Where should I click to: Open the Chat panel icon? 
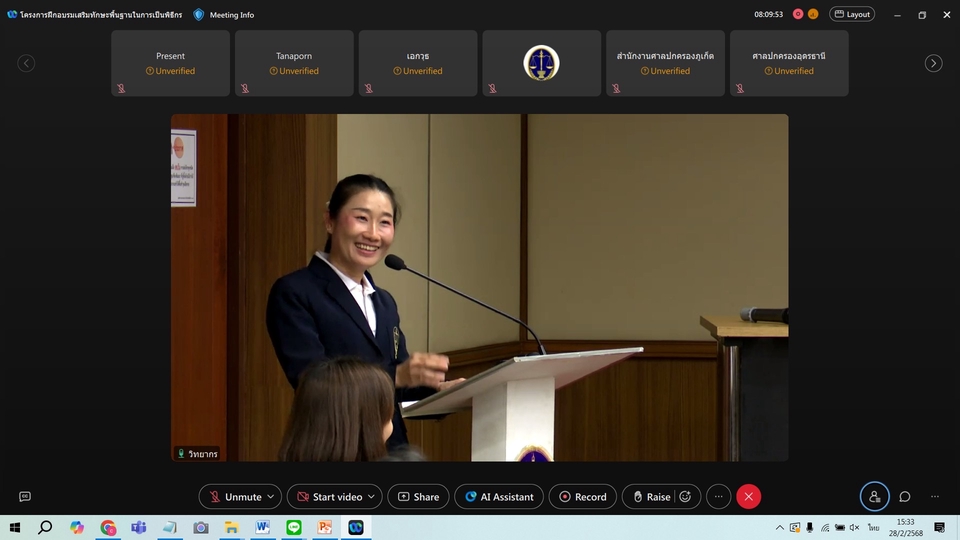(904, 496)
